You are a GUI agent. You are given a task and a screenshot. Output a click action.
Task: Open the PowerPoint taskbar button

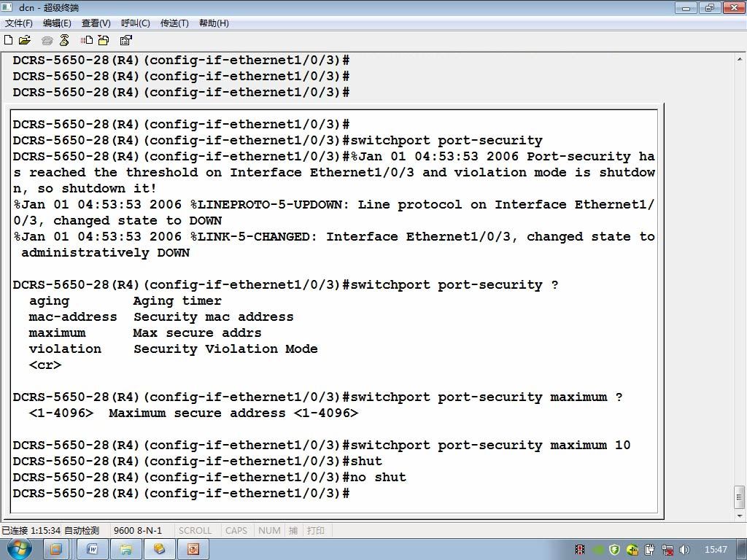pos(193,550)
